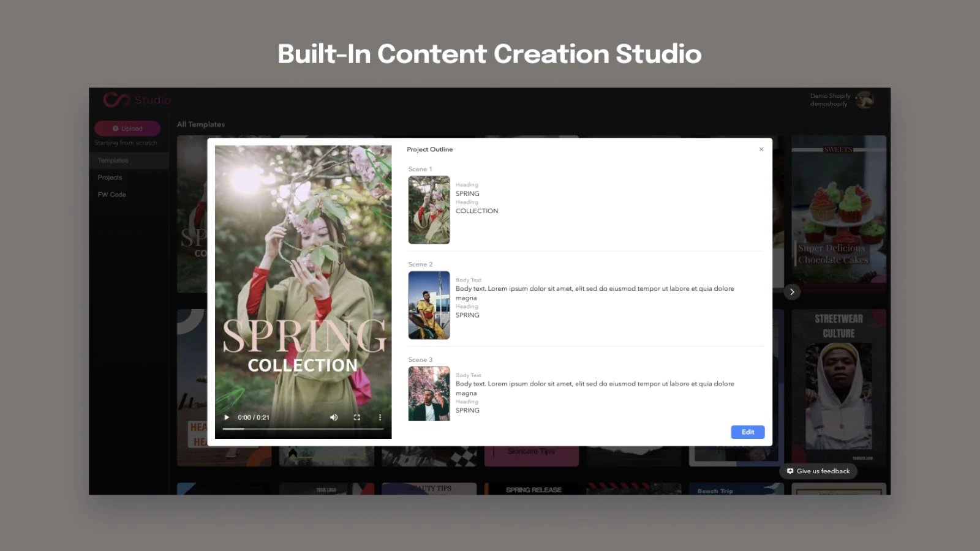Mute the video preview volume
Image resolution: width=980 pixels, height=551 pixels.
[x=334, y=418]
